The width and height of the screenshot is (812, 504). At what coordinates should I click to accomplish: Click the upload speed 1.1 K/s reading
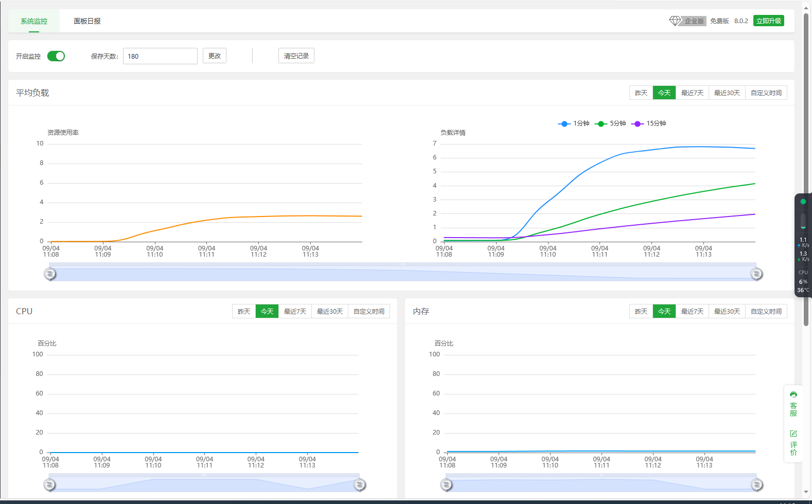(x=803, y=242)
